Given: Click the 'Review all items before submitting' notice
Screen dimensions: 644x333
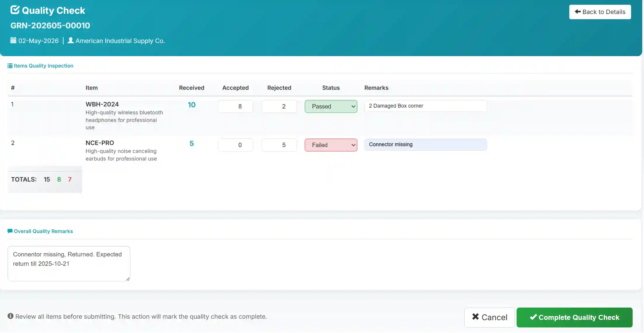Looking at the screenshot, I should (x=141, y=317).
